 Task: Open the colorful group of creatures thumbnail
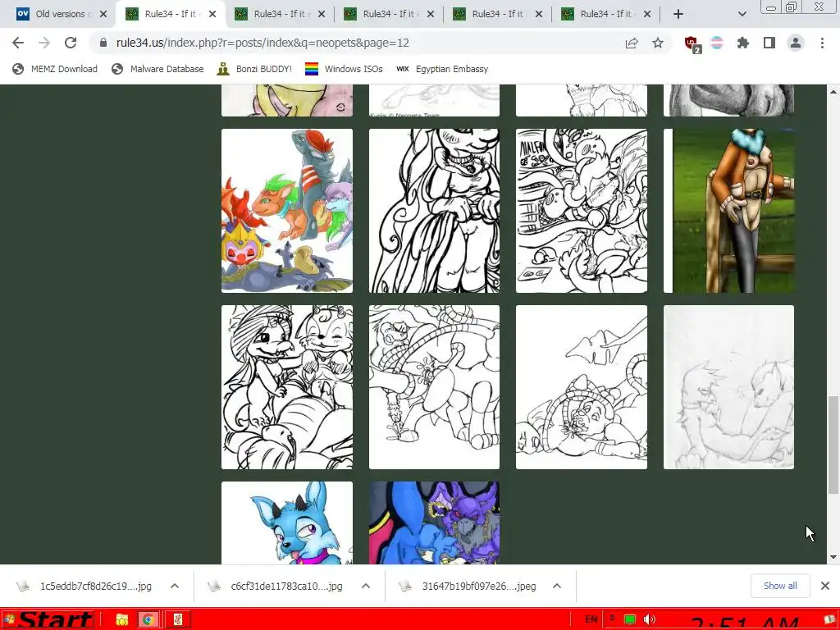[287, 211]
